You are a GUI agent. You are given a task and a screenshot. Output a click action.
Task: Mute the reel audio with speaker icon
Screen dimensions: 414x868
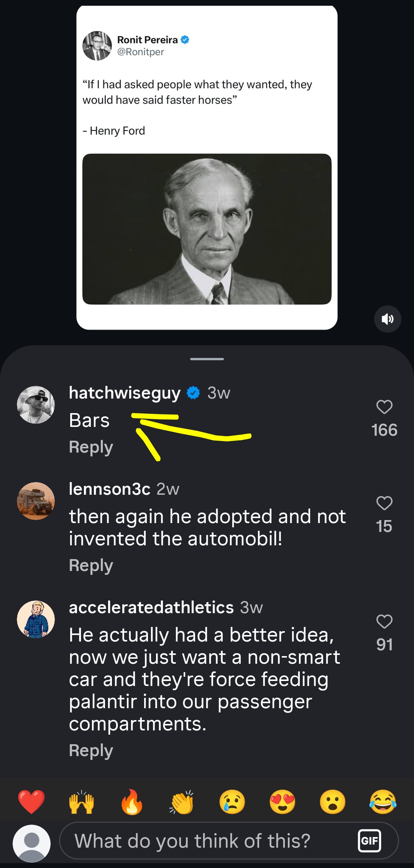(x=388, y=319)
